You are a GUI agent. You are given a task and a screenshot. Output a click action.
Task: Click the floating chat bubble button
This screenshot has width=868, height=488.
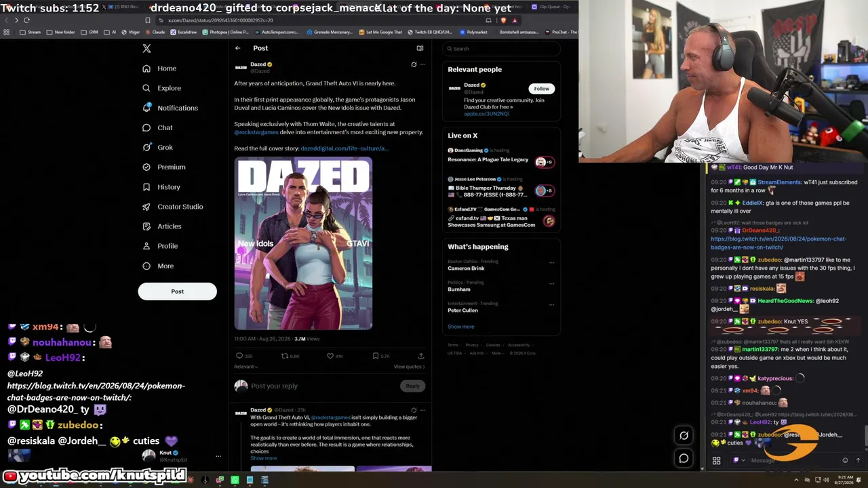pyautogui.click(x=684, y=458)
